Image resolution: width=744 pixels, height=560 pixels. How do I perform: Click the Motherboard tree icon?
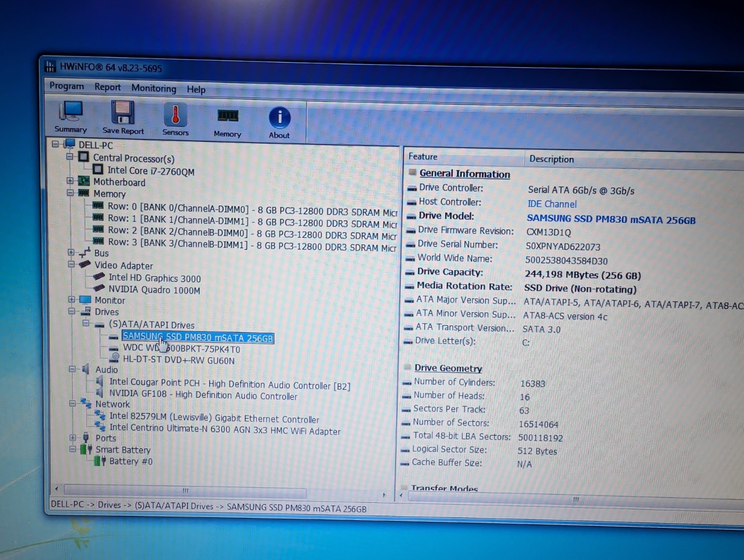coord(84,181)
